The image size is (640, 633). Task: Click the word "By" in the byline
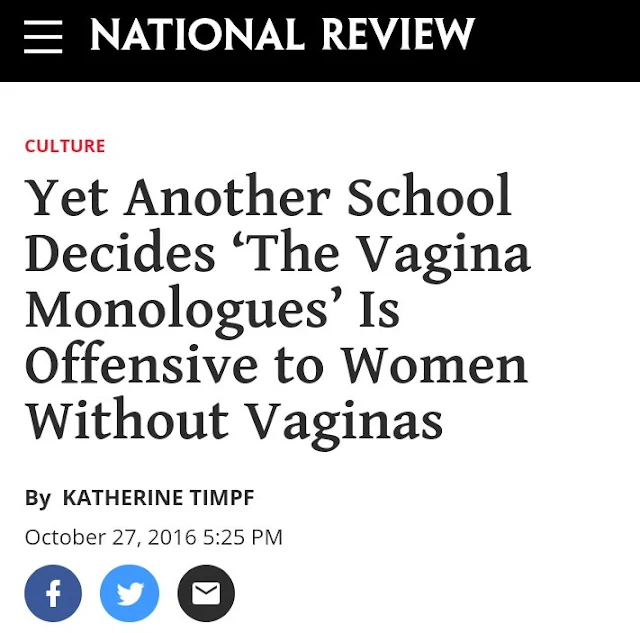tap(37, 497)
